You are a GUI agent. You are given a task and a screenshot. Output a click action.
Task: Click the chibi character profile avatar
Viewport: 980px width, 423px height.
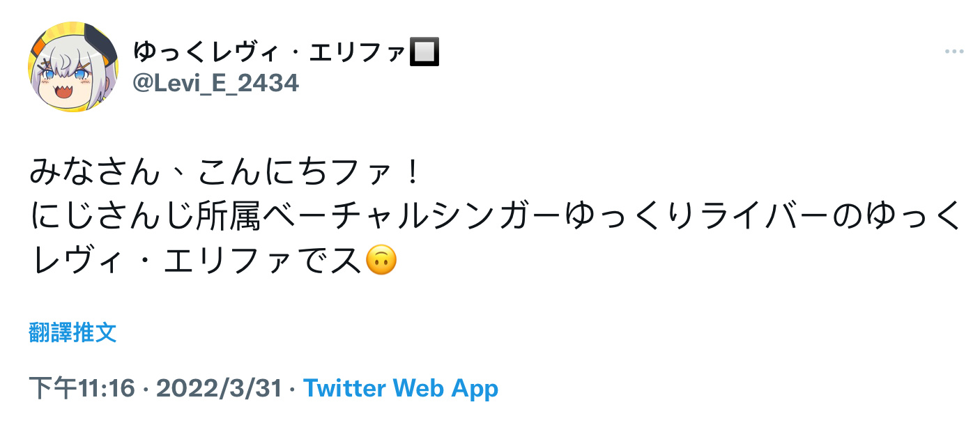pos(73,67)
